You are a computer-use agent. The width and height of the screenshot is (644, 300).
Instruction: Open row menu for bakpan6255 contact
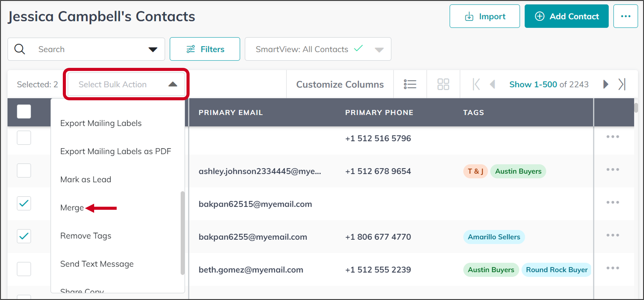click(x=612, y=235)
